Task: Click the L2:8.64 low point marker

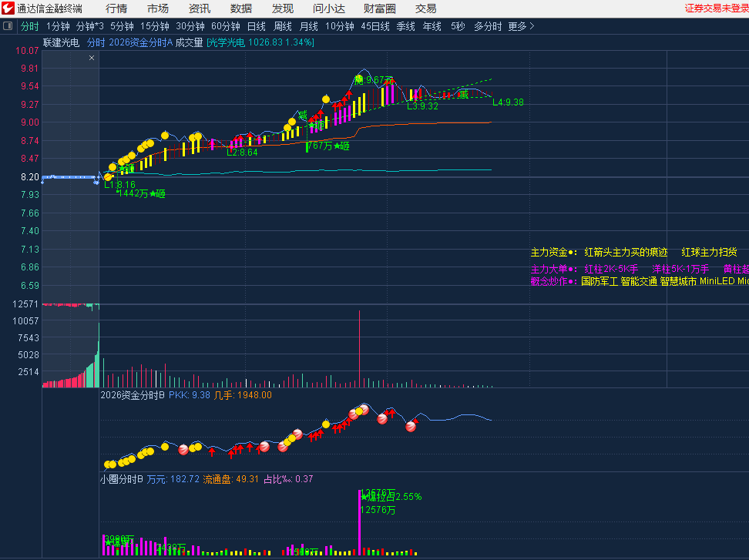Action: pyautogui.click(x=242, y=153)
